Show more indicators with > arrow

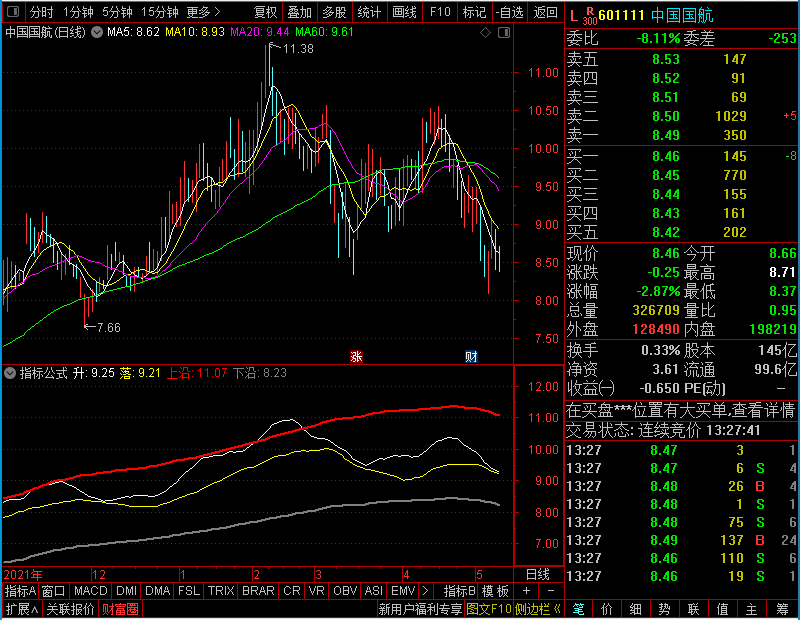tap(426, 591)
